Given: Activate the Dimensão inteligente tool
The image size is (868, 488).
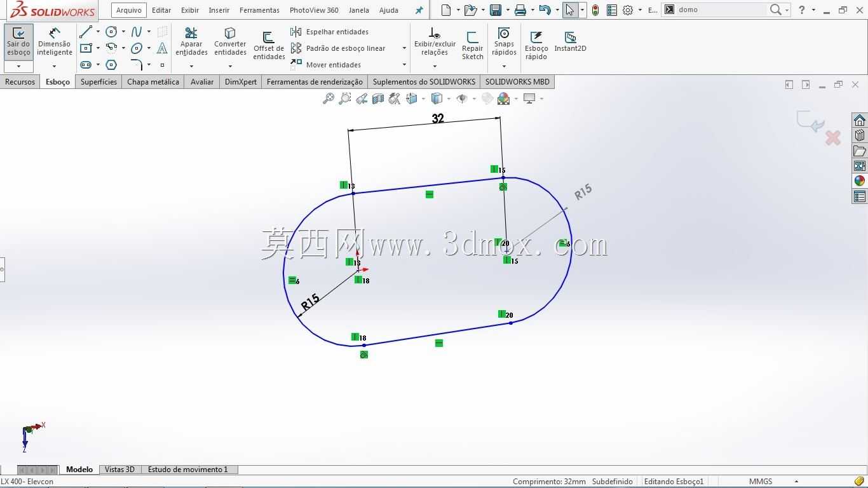Looking at the screenshot, I should point(54,42).
